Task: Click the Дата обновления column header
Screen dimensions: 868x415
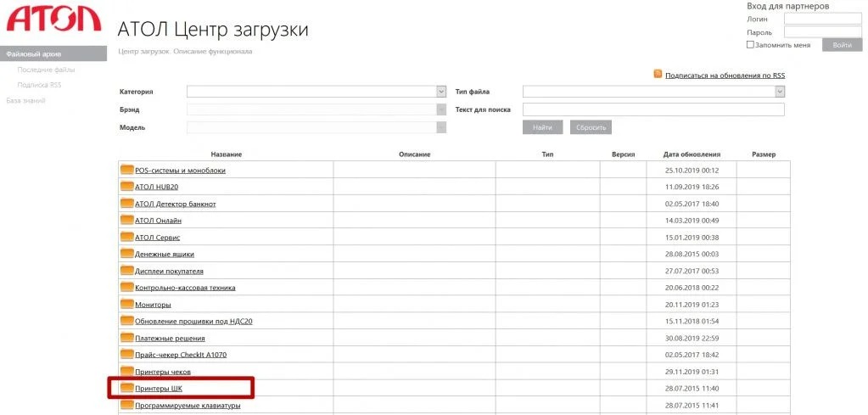Action: (x=692, y=154)
